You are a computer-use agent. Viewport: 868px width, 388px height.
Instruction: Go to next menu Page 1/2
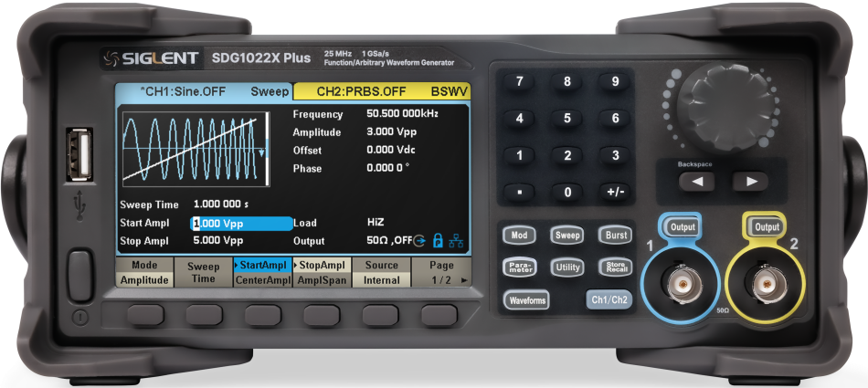(x=441, y=272)
